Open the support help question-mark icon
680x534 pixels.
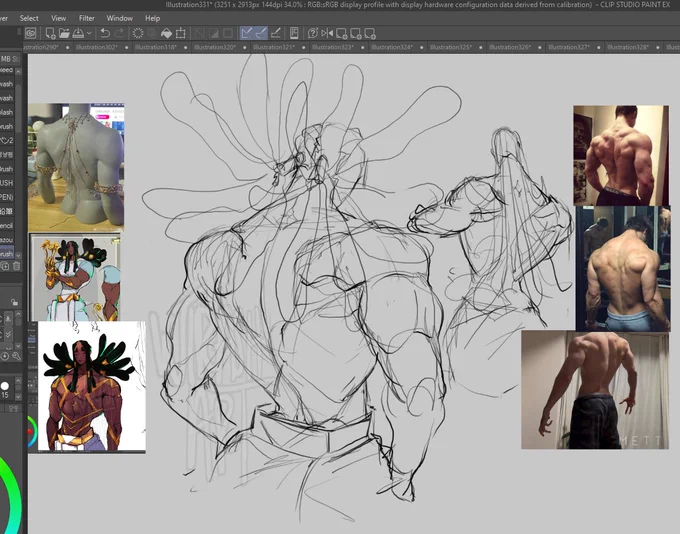click(312, 33)
